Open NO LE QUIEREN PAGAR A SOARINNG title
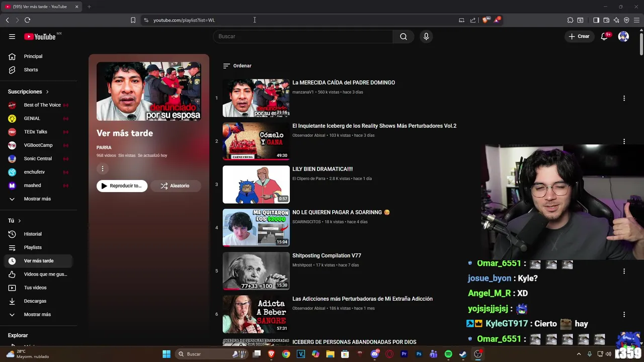 coord(341,212)
